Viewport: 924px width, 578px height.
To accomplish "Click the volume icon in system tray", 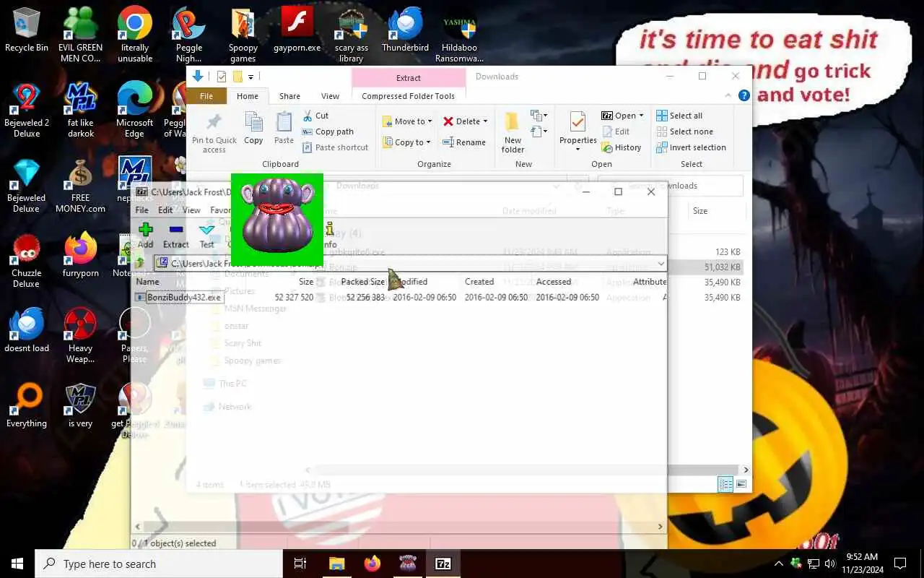I will click(830, 564).
